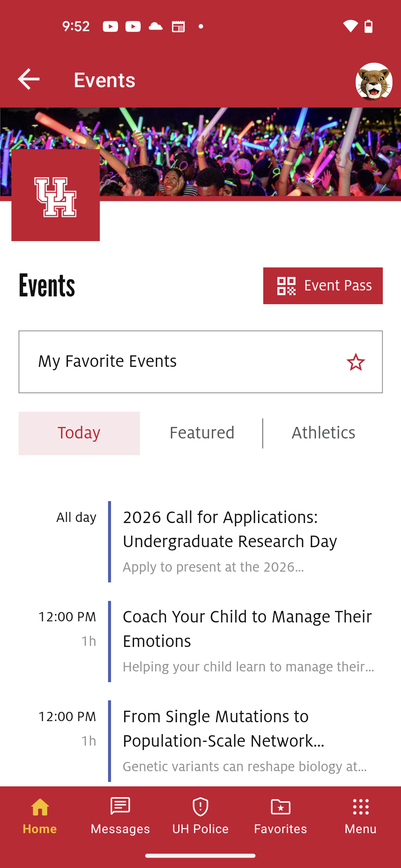Tap the favorites star outline icon
This screenshot has height=868, width=401.
[355, 362]
